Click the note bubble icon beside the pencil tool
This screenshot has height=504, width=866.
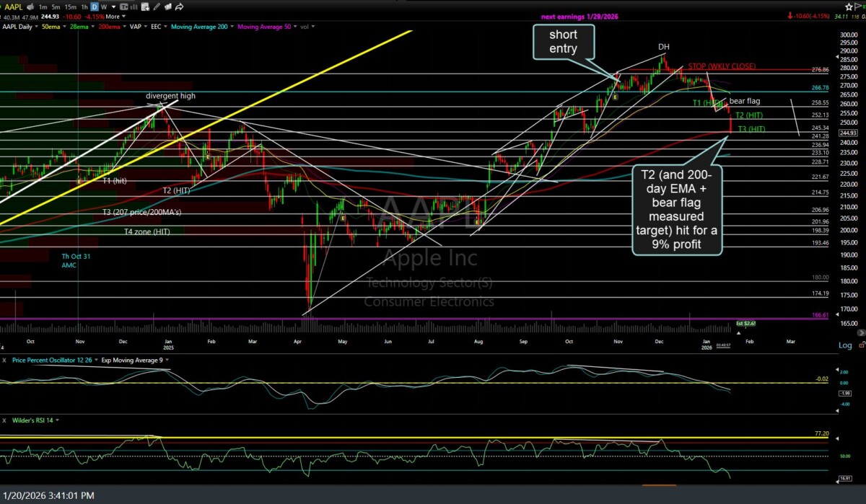click(x=168, y=6)
